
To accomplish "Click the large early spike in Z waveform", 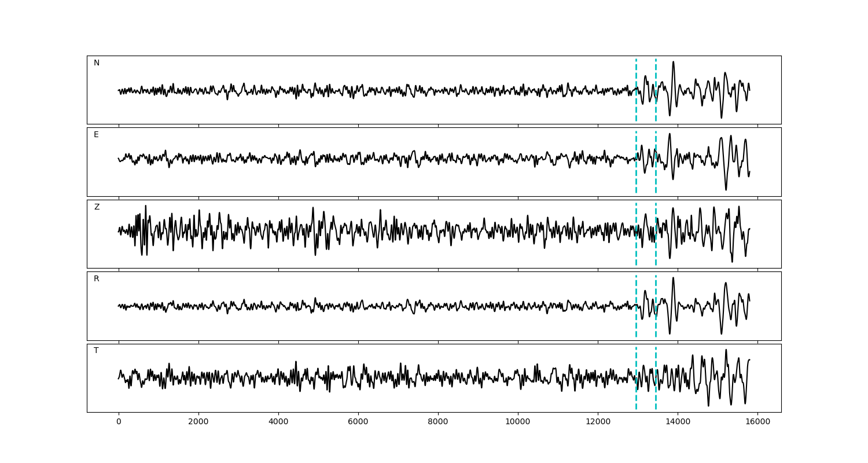I will pyautogui.click(x=145, y=206).
